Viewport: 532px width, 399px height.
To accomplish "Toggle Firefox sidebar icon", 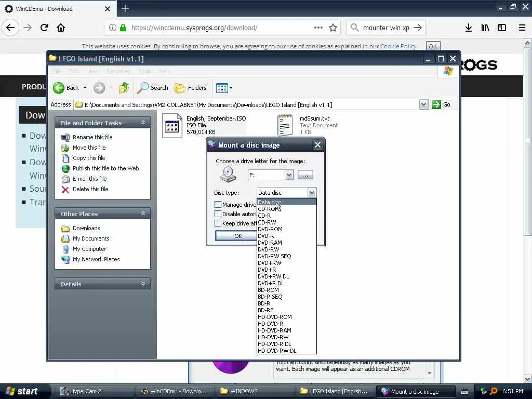I will point(502,28).
